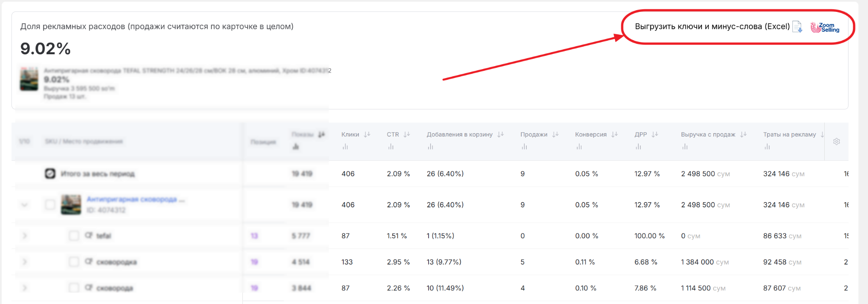868x304 pixels.
Task: Select the сковородка keyword checkbox
Action: tap(74, 262)
